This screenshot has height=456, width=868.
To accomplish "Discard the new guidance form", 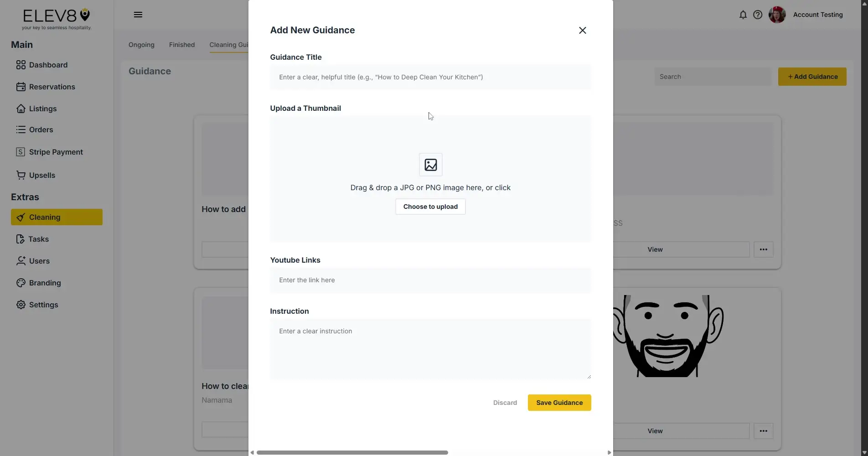I will [x=505, y=402].
